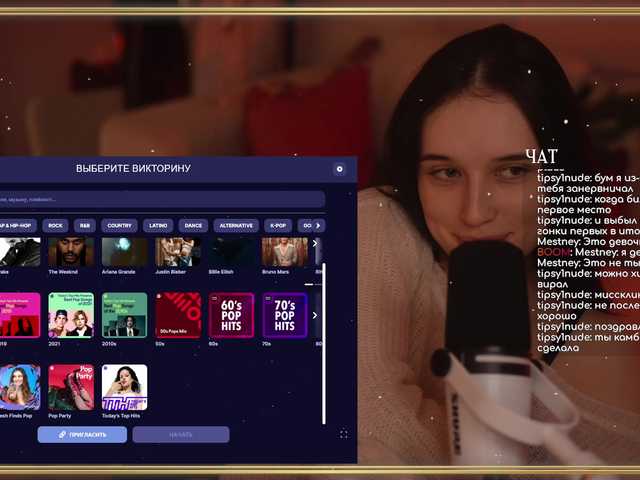Show more artists with the row arrow

pos(316,243)
